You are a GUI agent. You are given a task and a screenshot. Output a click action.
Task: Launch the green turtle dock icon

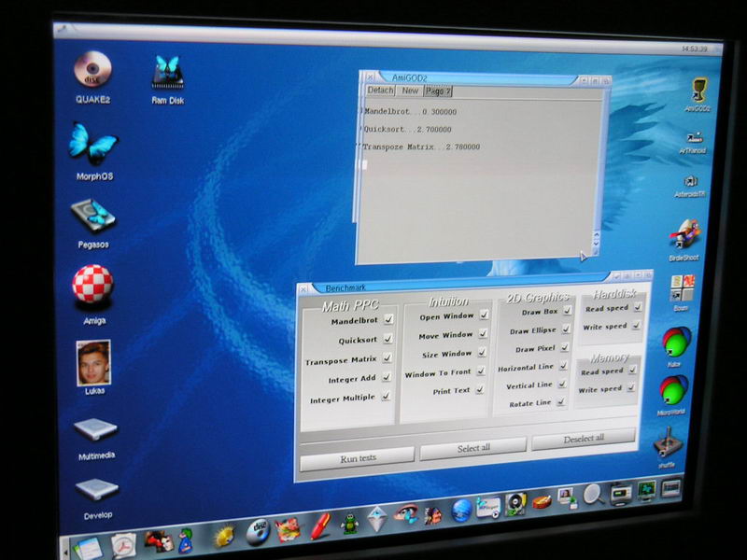(x=349, y=524)
